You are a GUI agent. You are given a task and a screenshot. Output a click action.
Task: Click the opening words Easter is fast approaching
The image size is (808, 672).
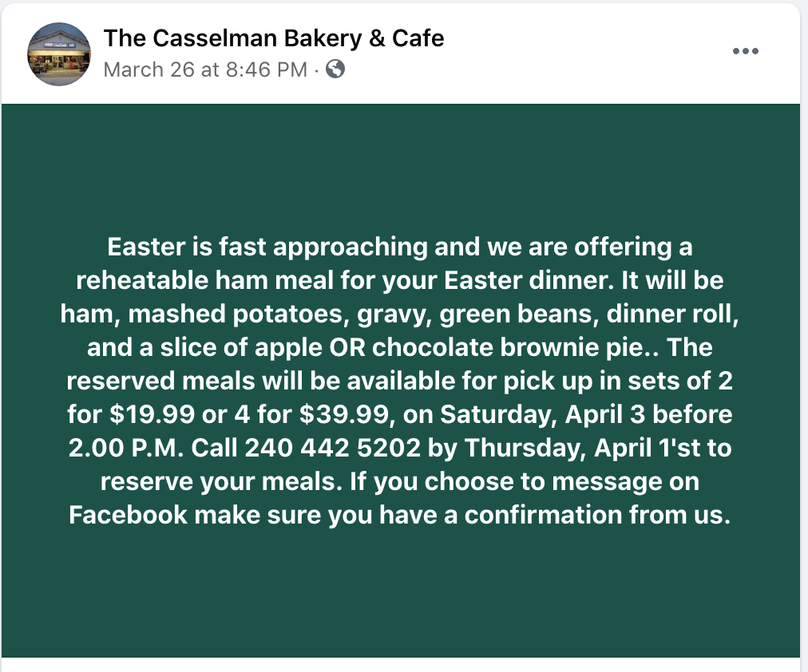267,247
